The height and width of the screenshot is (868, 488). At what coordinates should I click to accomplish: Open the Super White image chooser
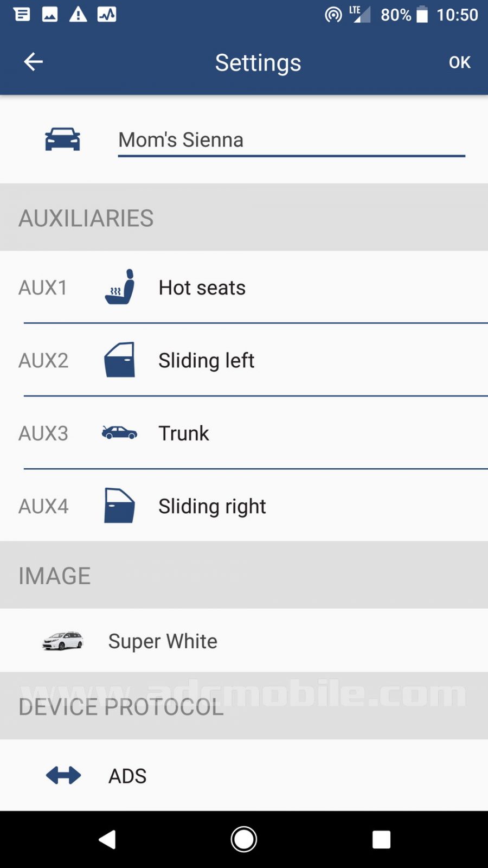pyautogui.click(x=244, y=641)
